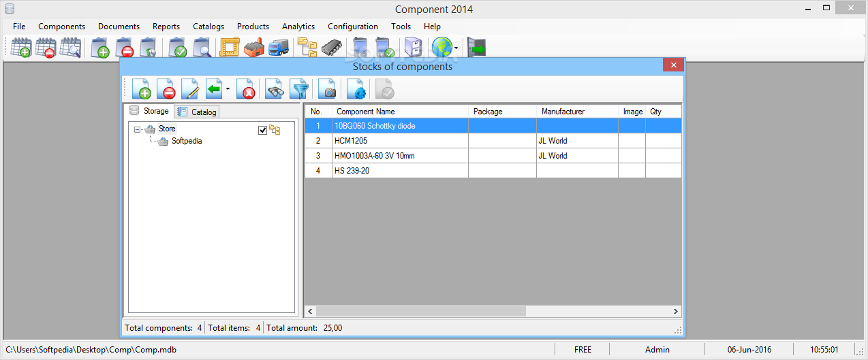This screenshot has width=868, height=360.
Task: Click the calendar-with-plus toolbar icon
Action: 21,48
